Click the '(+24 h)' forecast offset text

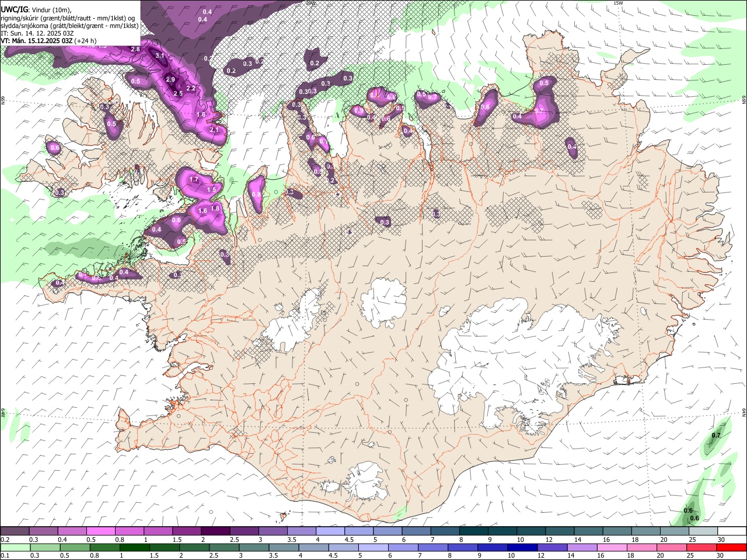86,41
